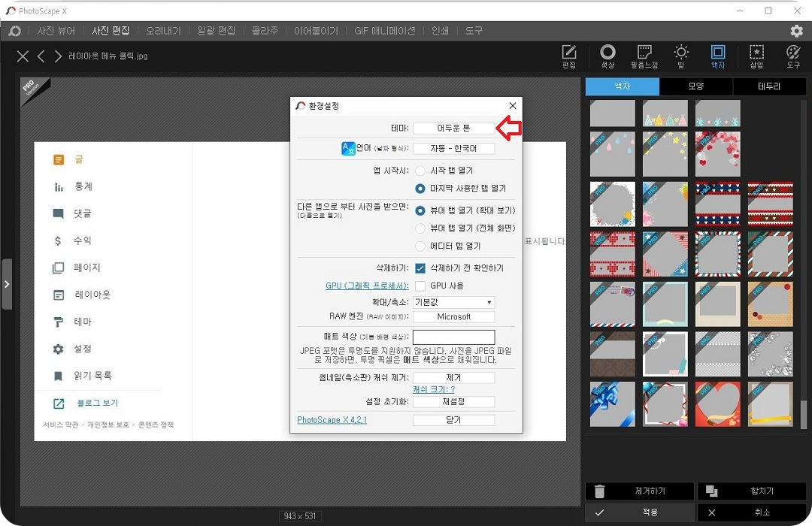Screen dimensions: 812x526
Task: Select the 액자 (Frame) tool icon
Action: [718, 56]
